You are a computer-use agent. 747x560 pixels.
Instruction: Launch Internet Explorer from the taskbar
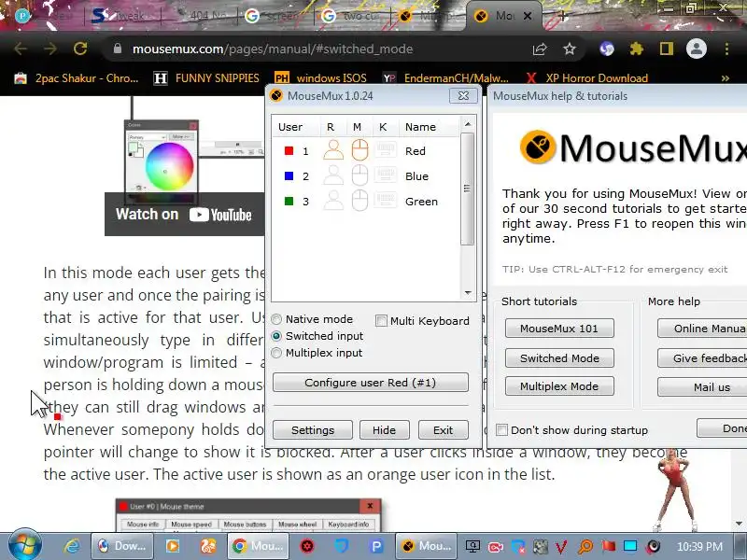pos(72,546)
